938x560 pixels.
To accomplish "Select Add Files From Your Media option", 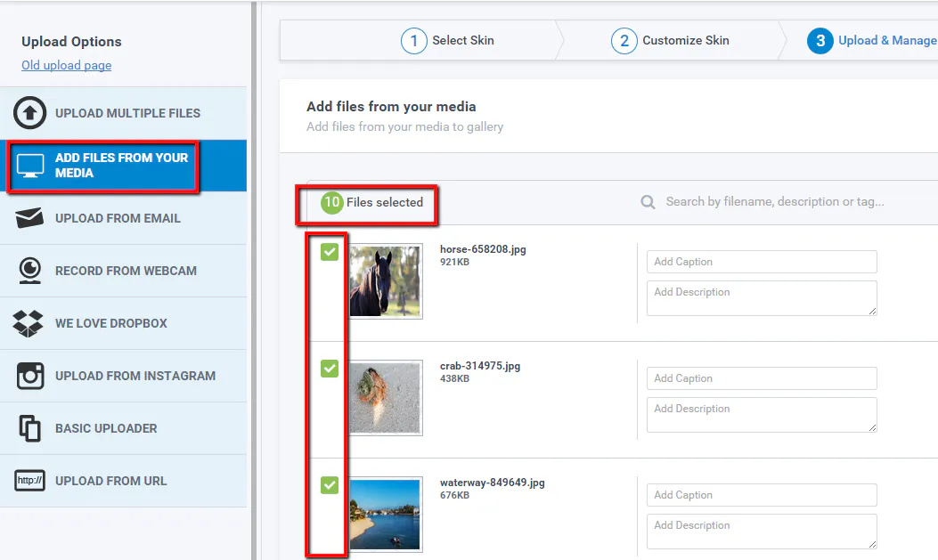I will pyautogui.click(x=123, y=166).
